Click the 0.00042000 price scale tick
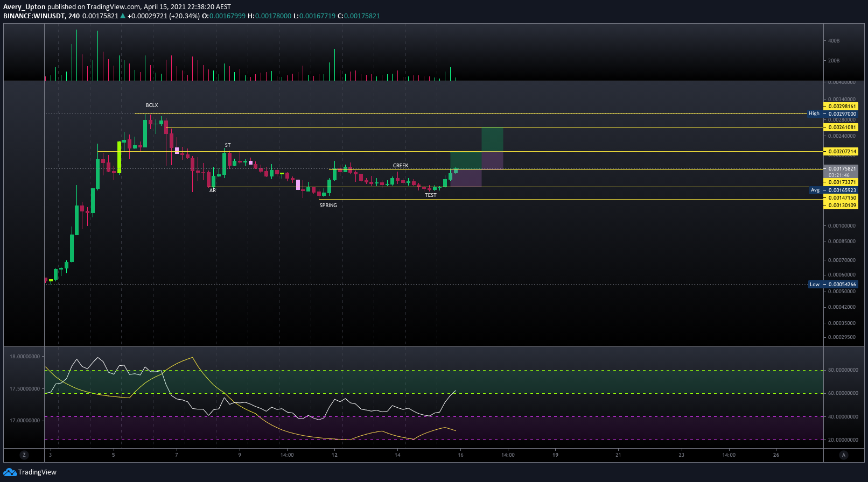Viewport: 868px width, 482px height. click(842, 307)
